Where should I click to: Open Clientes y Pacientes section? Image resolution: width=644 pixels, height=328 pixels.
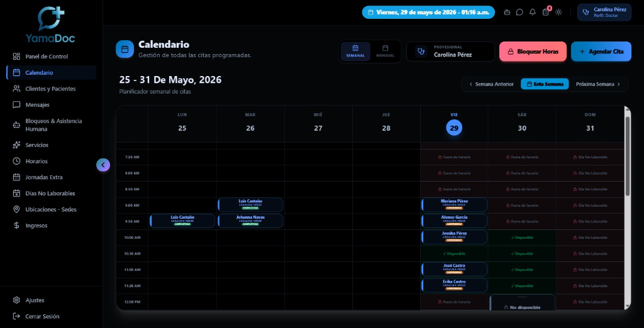(51, 89)
